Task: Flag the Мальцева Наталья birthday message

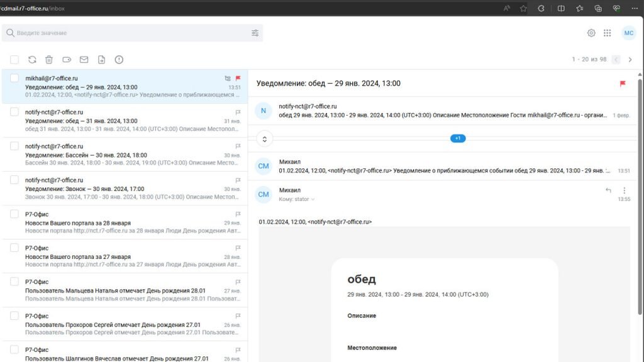Action: click(238, 282)
